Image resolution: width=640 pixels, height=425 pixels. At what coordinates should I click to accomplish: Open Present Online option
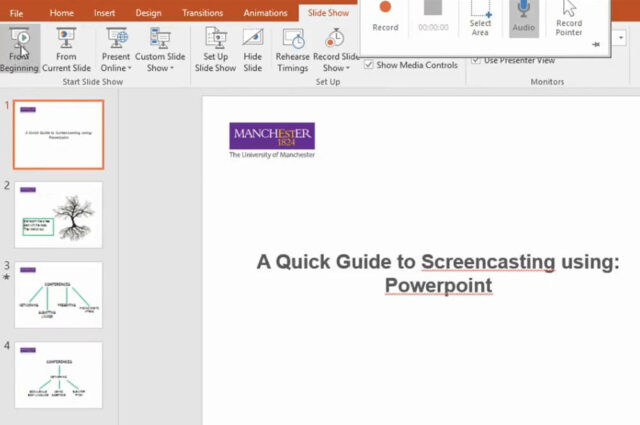pyautogui.click(x=116, y=50)
